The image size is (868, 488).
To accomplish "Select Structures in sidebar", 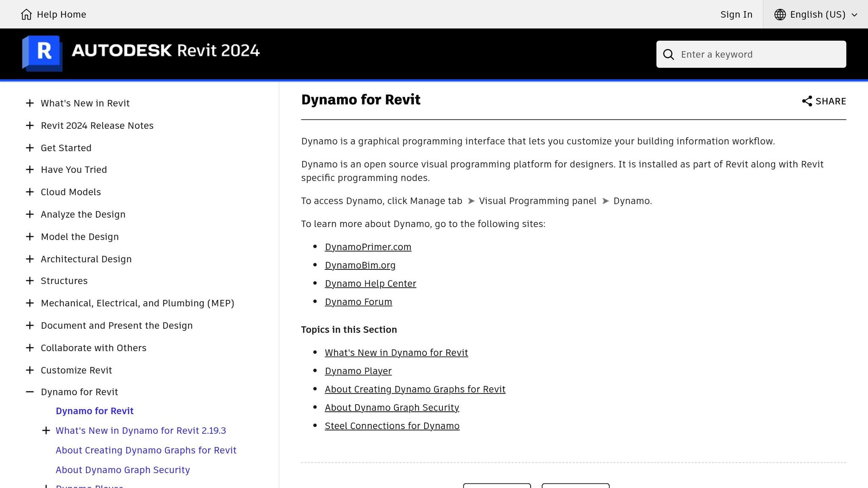I will tap(64, 280).
